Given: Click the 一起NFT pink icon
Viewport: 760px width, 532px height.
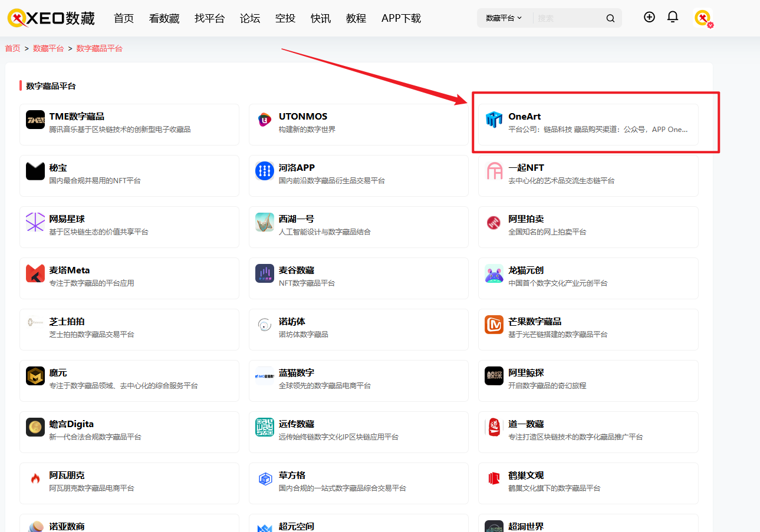Looking at the screenshot, I should click(494, 171).
